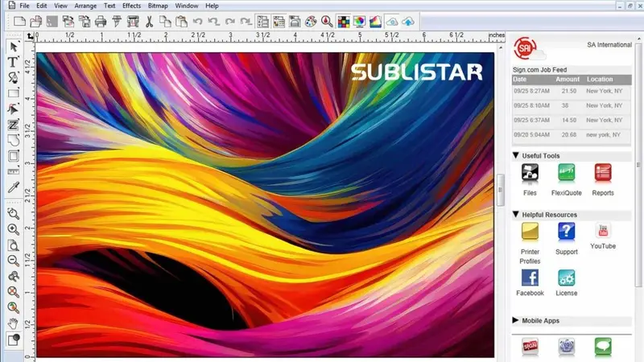Open the Help menu
The width and height of the screenshot is (644, 362).
click(212, 6)
